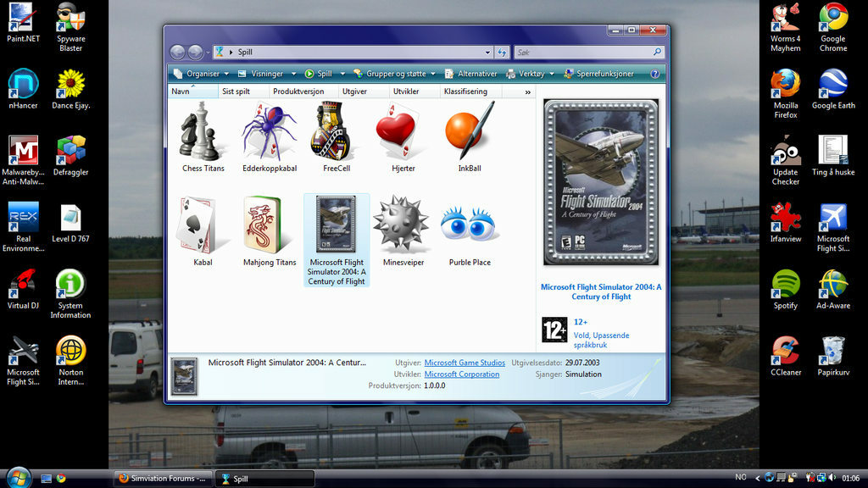Open the Microsoft Game Studios link
The width and height of the screenshot is (868, 488).
[465, 363]
